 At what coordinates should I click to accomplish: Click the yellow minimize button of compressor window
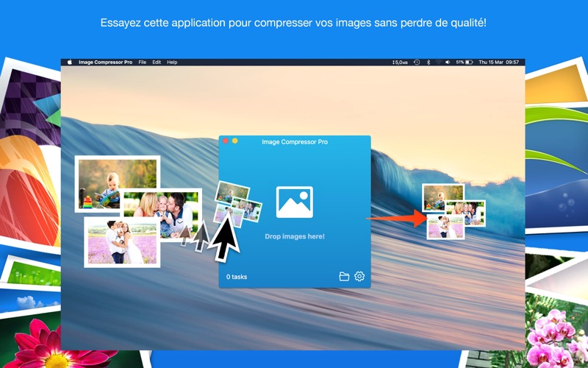pos(234,141)
